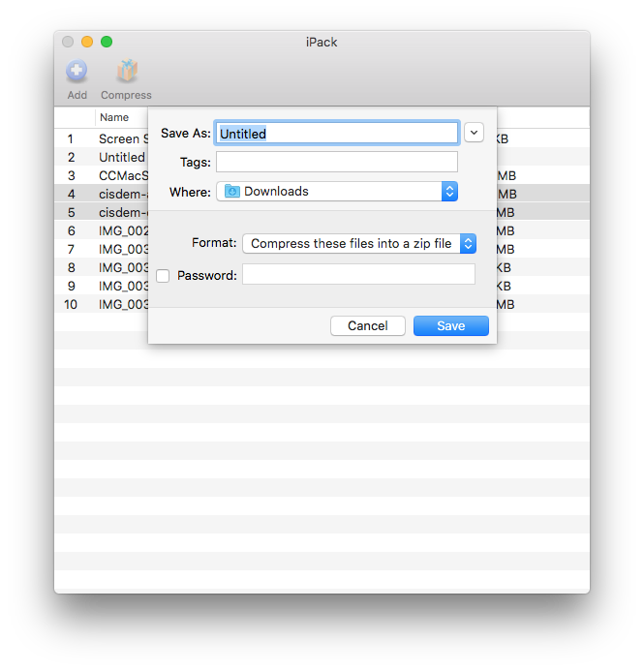Viewport: 644px width, 671px height.
Task: Click the Password text field
Action: pyautogui.click(x=358, y=275)
